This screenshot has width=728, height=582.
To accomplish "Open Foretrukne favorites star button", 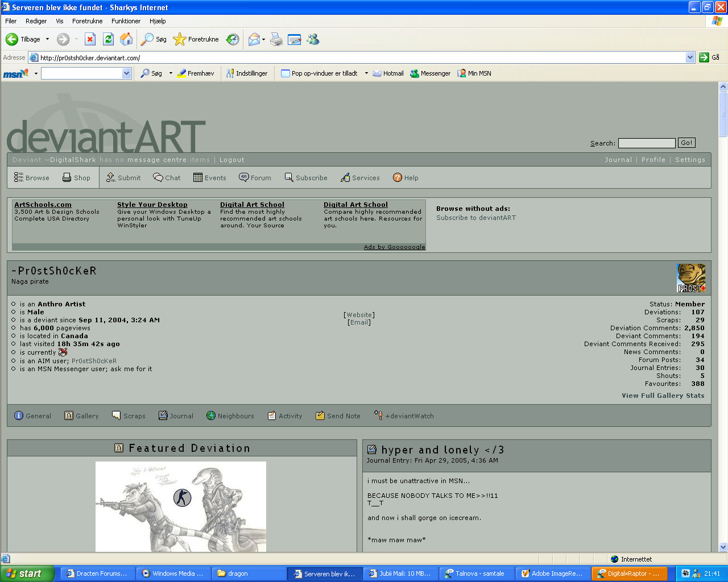I will pos(196,39).
